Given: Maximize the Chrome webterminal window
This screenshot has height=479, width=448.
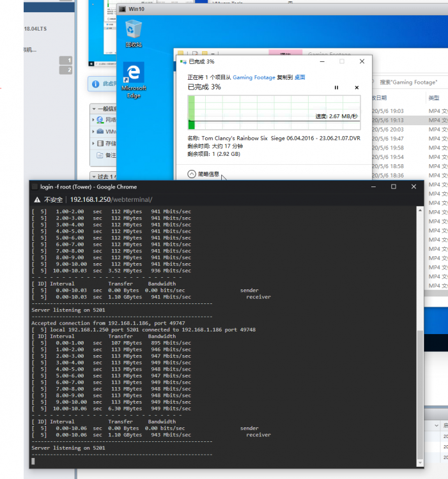Looking at the screenshot, I should [x=394, y=186].
